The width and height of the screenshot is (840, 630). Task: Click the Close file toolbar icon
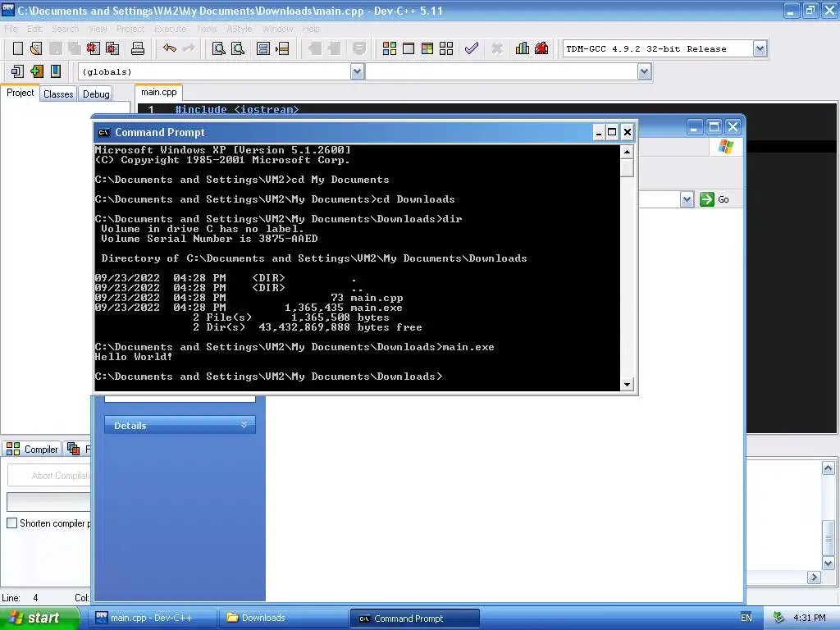(94, 48)
